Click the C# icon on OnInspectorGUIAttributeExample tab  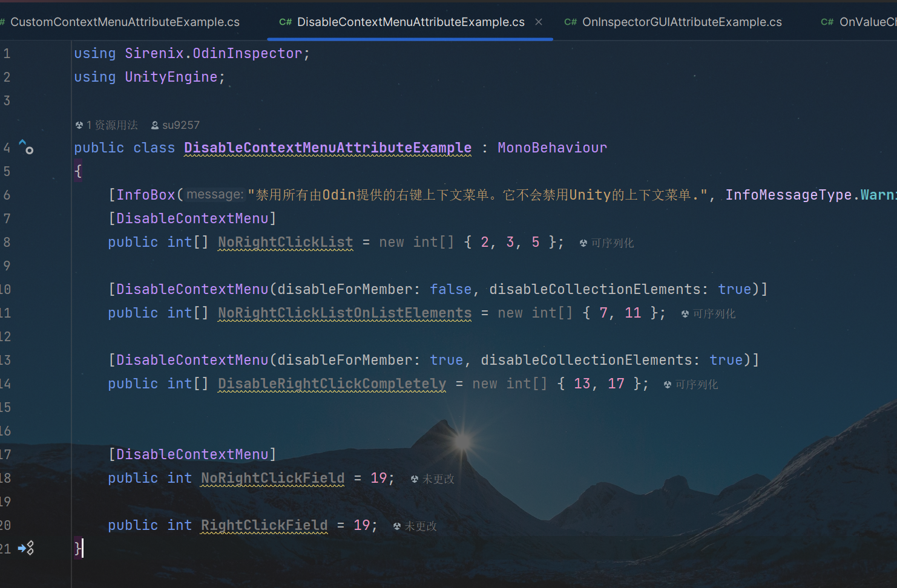570,22
